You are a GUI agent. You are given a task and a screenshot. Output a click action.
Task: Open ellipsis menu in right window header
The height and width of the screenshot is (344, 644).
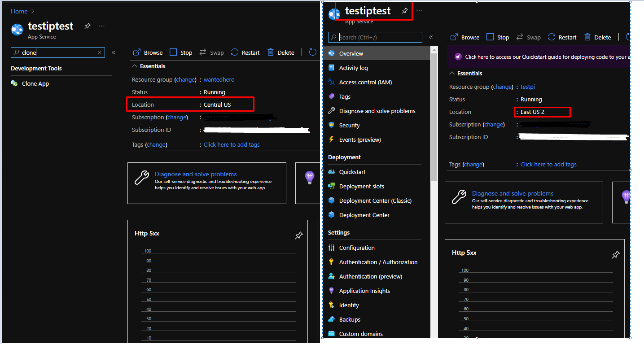pyautogui.click(x=419, y=11)
